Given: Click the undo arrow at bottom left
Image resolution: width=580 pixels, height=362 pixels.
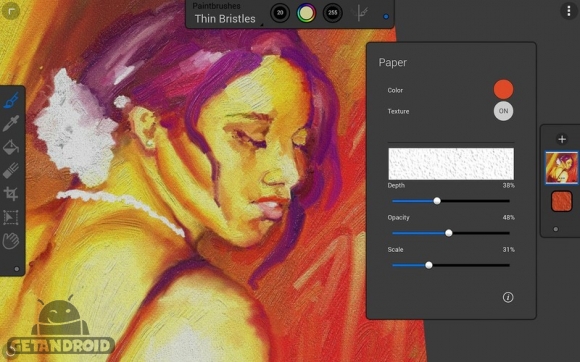Looking at the screenshot, I should click(x=10, y=350).
